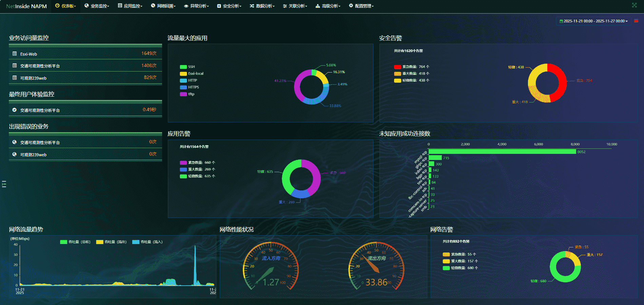Screen dimensions: 644x305
Task: Click the list icon beside Esxi-Web
Action: 15,54
